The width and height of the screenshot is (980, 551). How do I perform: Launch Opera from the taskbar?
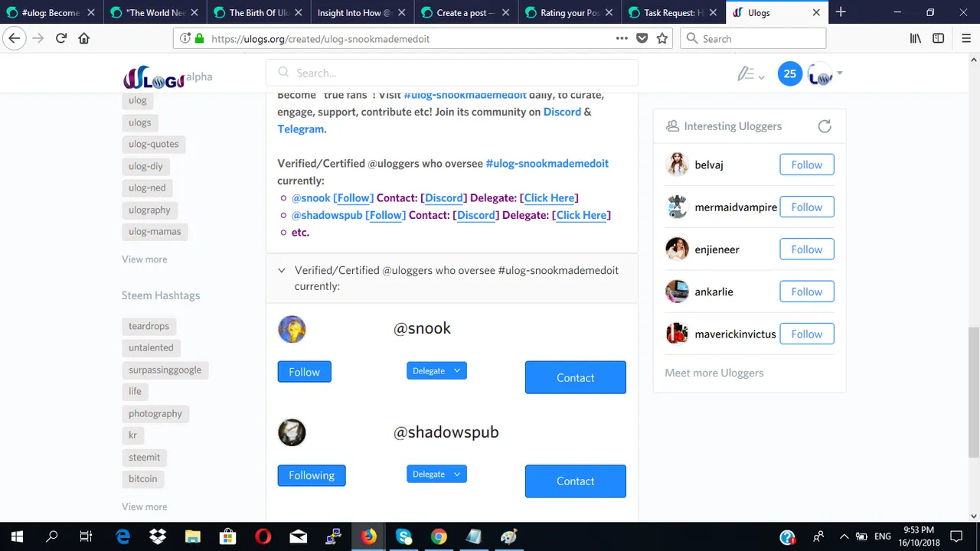click(263, 536)
